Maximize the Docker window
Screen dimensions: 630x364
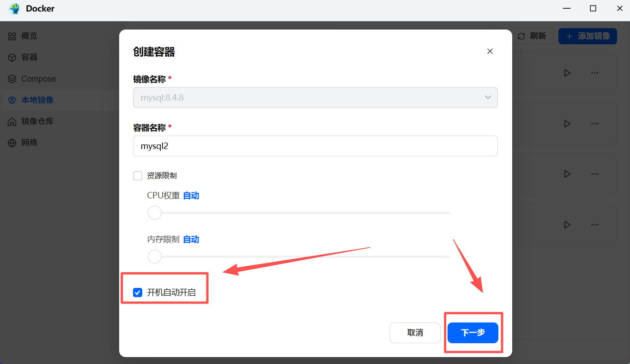tap(593, 8)
